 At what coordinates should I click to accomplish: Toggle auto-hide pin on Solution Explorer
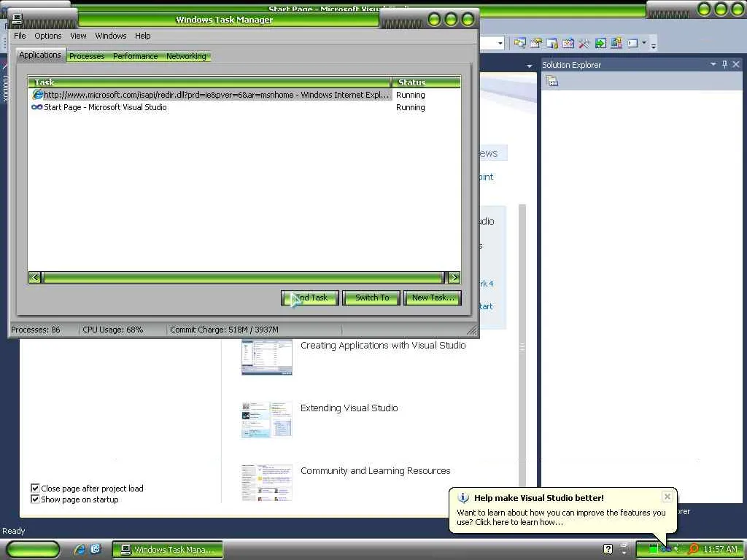[x=724, y=64]
